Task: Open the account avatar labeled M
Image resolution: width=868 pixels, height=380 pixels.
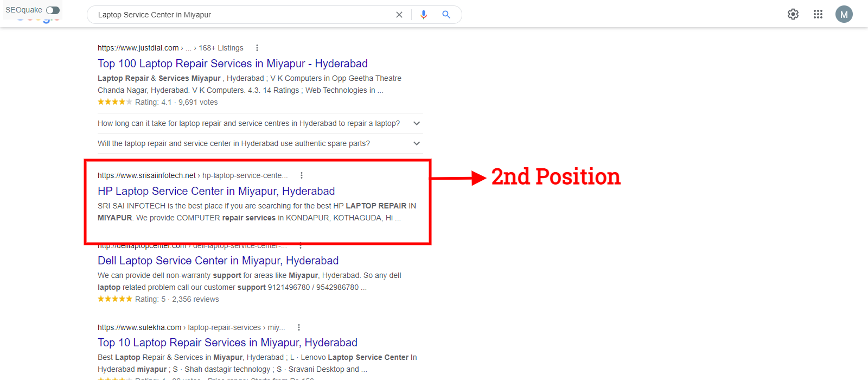Action: tap(844, 14)
